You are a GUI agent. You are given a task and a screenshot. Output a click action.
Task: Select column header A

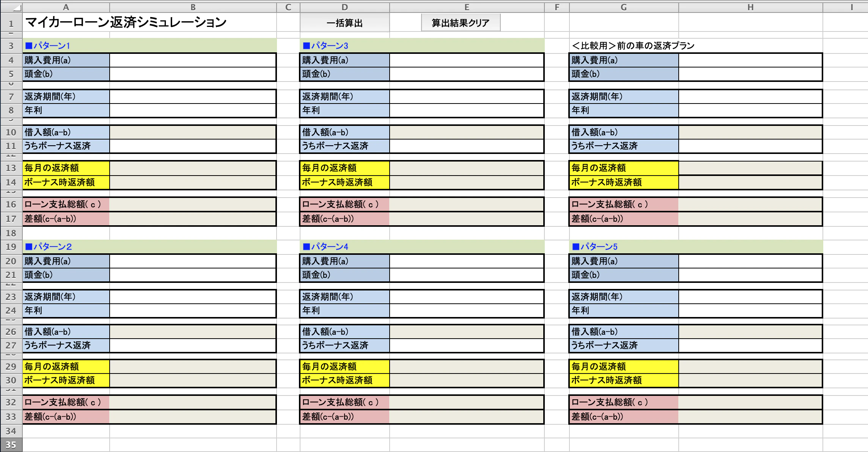click(x=66, y=7)
